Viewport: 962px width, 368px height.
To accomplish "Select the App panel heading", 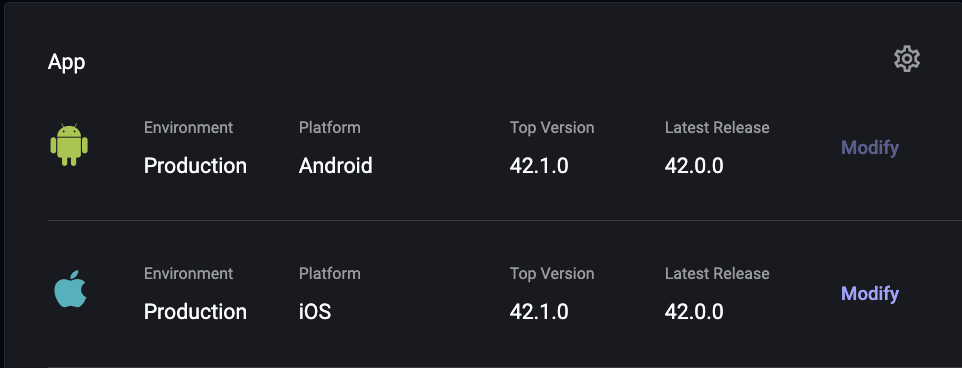I will (x=66, y=62).
